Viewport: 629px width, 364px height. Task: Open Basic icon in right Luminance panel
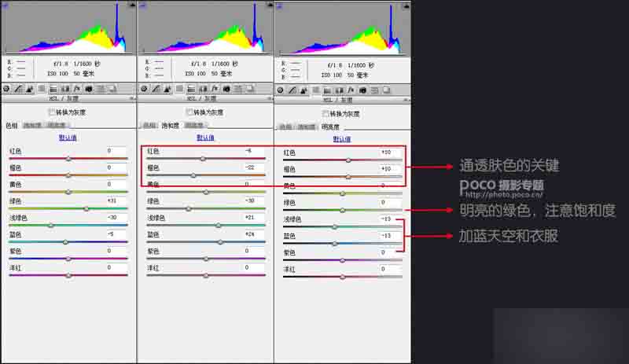281,90
